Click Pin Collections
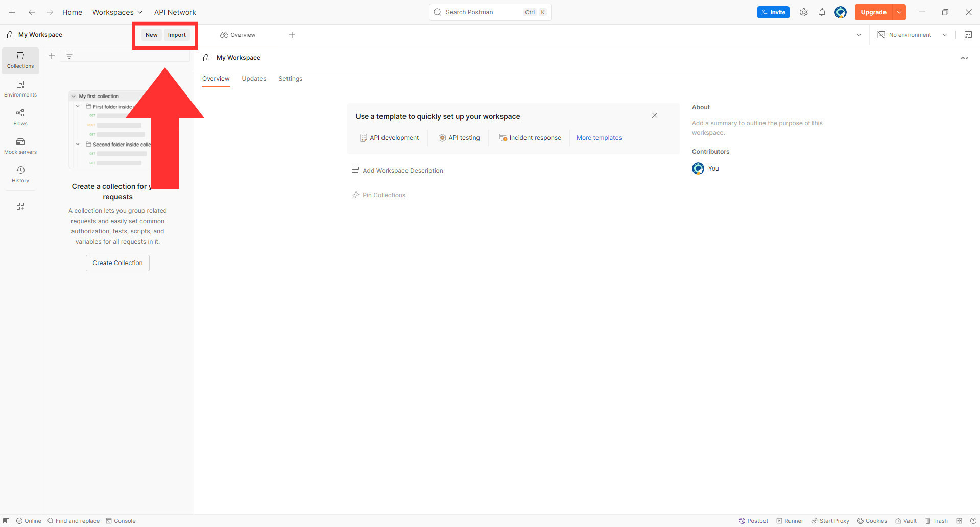Image resolution: width=980 pixels, height=527 pixels. [378, 195]
